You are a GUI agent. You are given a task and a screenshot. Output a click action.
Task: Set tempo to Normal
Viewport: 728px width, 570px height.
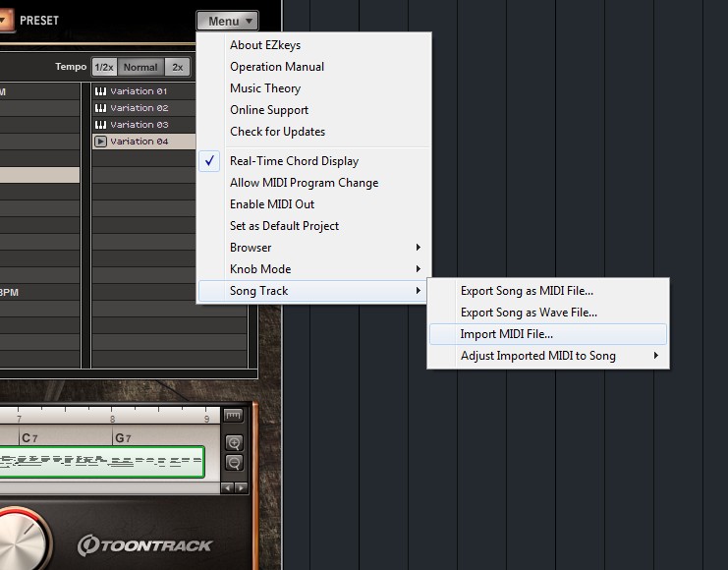point(140,68)
